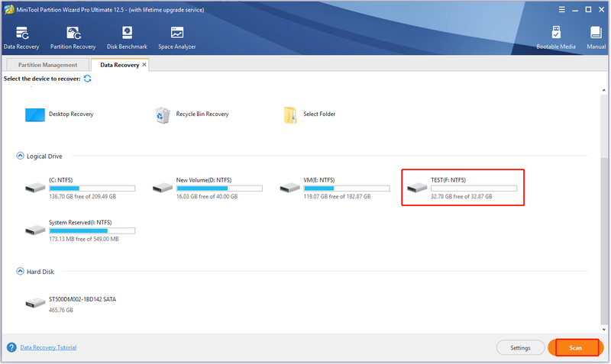Click the "ST500DM002-1BD142 SATA" label
611x364 pixels.
point(82,299)
